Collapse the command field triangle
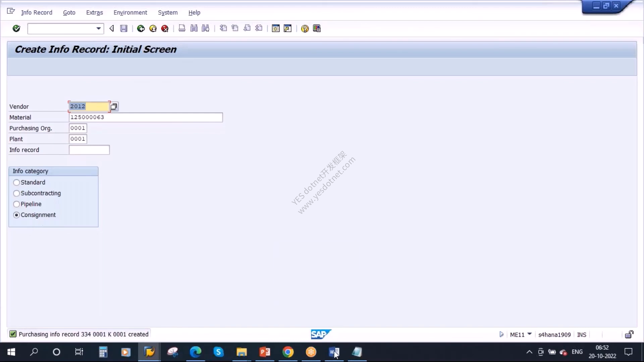Image resolution: width=644 pixels, height=362 pixels. [x=112, y=28]
